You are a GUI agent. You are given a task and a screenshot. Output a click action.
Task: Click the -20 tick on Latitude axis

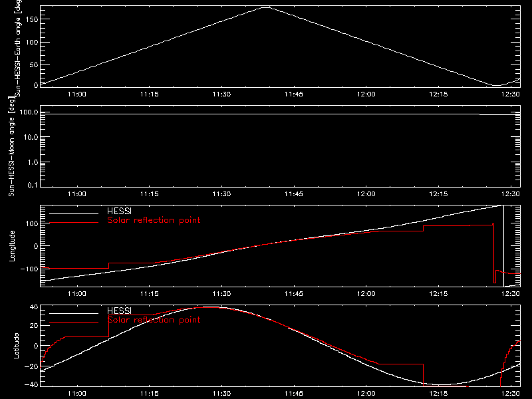[x=31, y=366]
